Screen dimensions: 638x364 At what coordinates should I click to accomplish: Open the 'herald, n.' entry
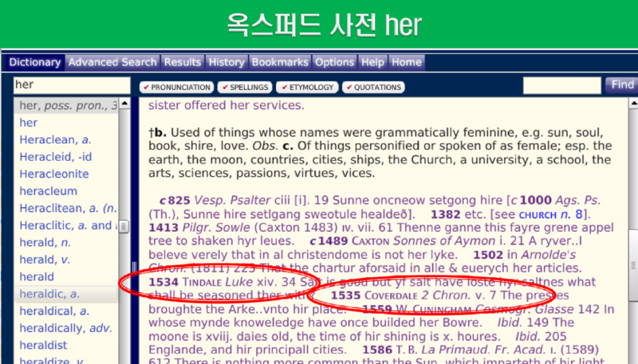pyautogui.click(x=45, y=242)
